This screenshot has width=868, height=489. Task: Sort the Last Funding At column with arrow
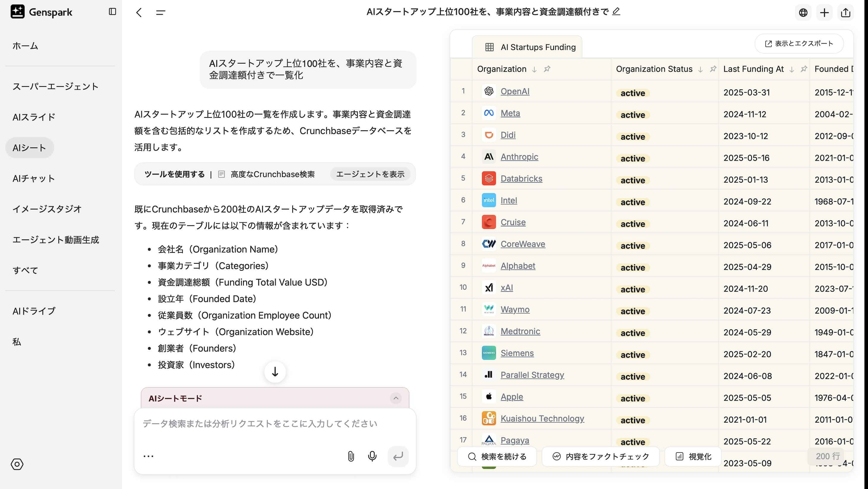pos(792,69)
